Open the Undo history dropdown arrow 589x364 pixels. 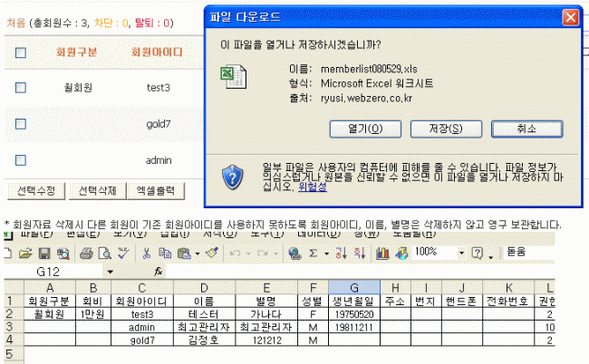coord(248,254)
